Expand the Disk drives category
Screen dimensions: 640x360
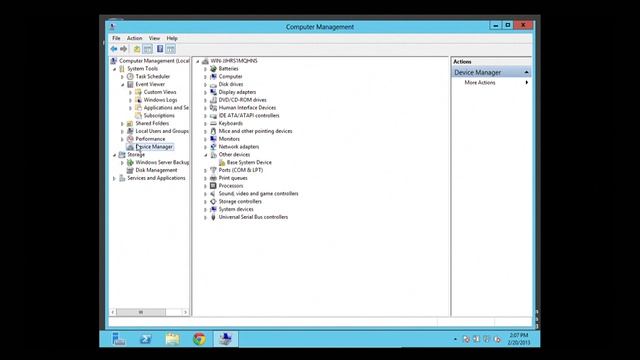pos(205,84)
